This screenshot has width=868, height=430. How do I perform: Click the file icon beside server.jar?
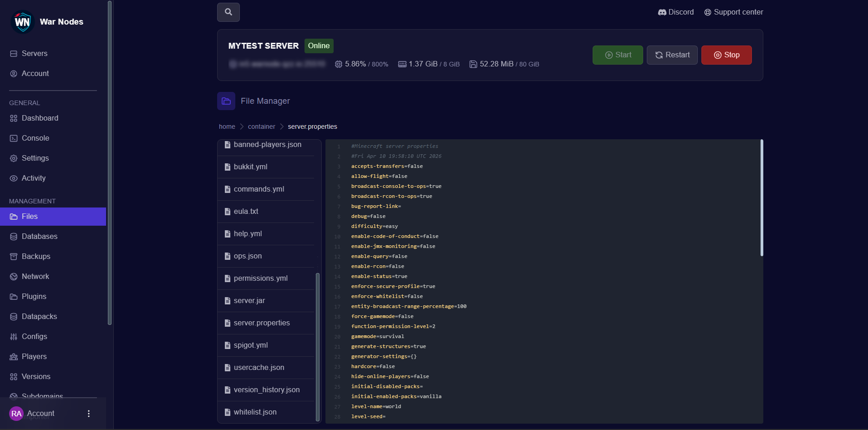coord(228,301)
